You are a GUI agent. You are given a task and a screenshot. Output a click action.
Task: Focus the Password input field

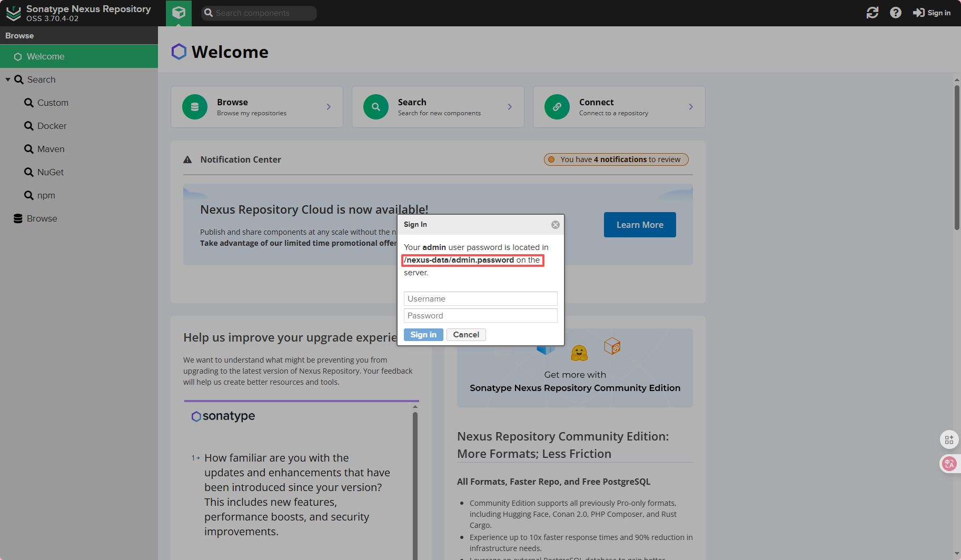(480, 316)
